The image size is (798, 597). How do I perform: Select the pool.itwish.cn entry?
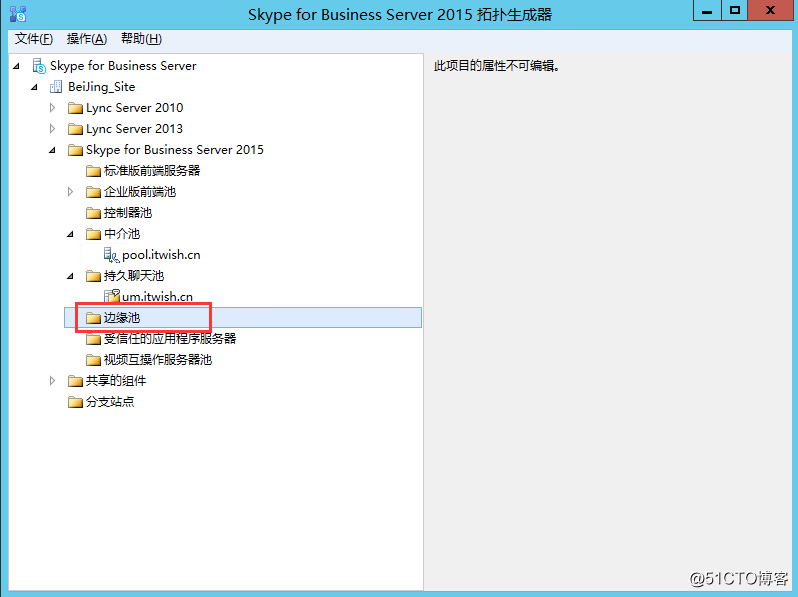tap(161, 255)
